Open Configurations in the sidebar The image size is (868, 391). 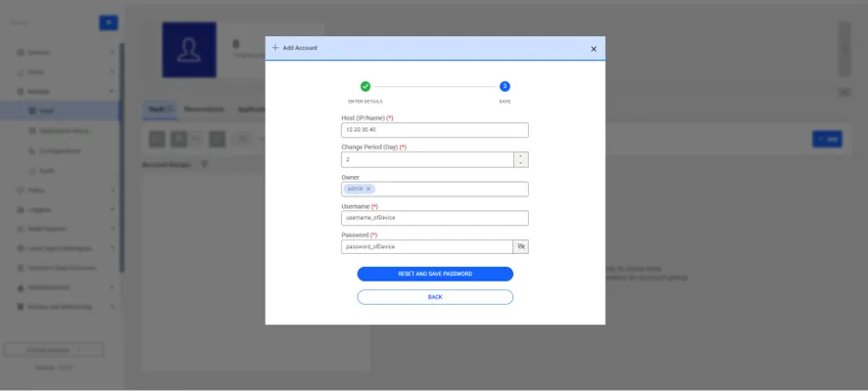(x=61, y=151)
